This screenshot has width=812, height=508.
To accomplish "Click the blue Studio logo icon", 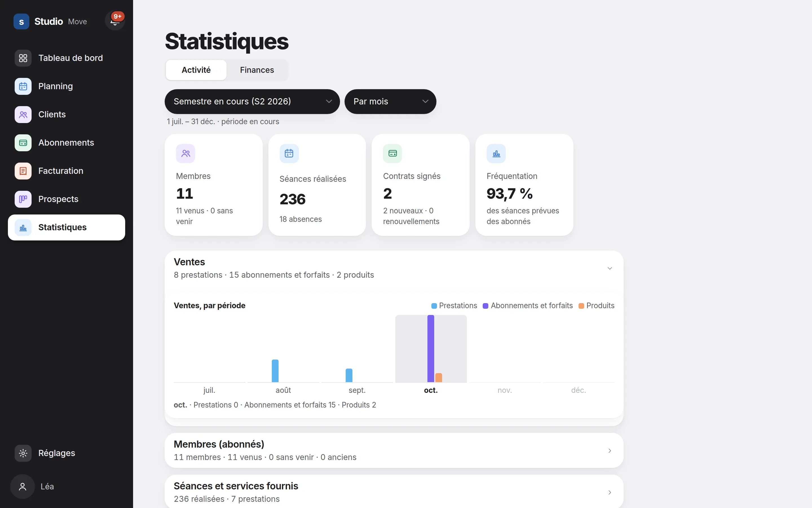I will [21, 21].
